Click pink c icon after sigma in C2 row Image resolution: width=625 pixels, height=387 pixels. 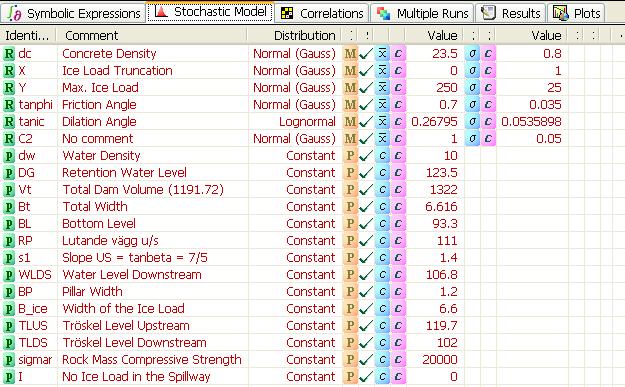[x=488, y=139]
